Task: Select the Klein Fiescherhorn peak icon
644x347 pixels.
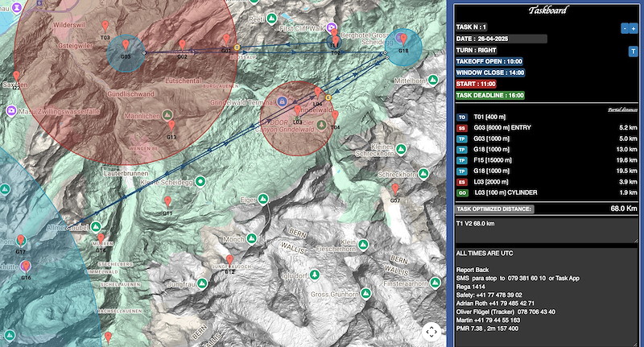Action: tap(363, 246)
